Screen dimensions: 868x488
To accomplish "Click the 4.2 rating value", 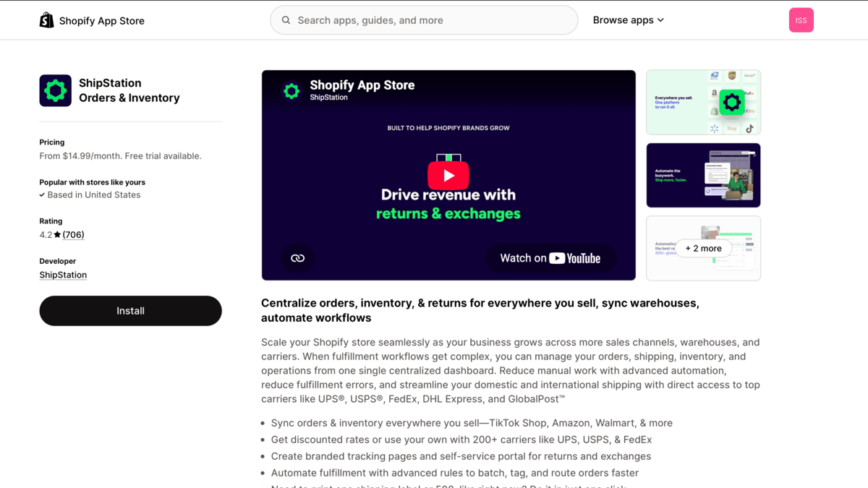I will (x=46, y=235).
